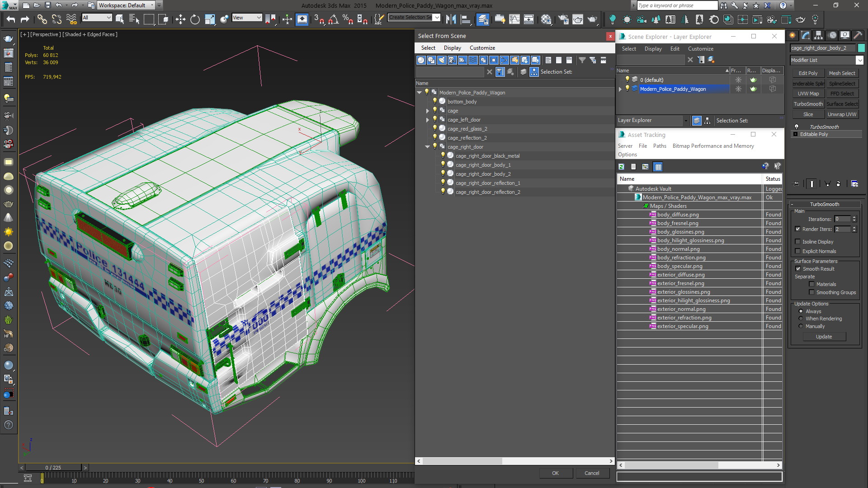
Task: Pick the Rectangular Selection Region tool
Action: point(149,19)
